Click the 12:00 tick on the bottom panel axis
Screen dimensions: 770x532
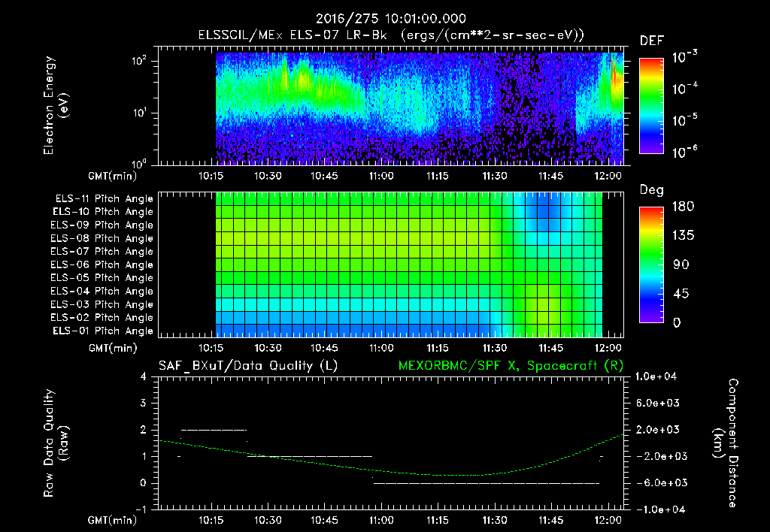(x=608, y=520)
